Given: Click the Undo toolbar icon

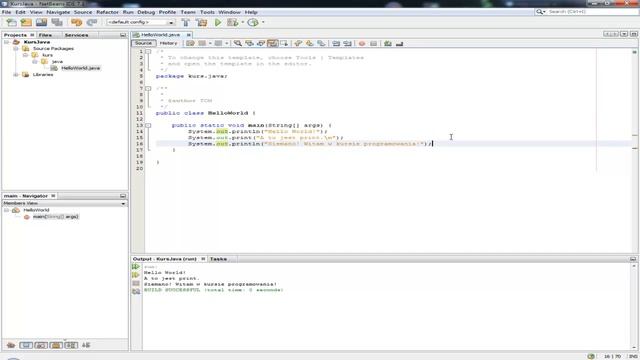Looking at the screenshot, I should click(76, 22).
